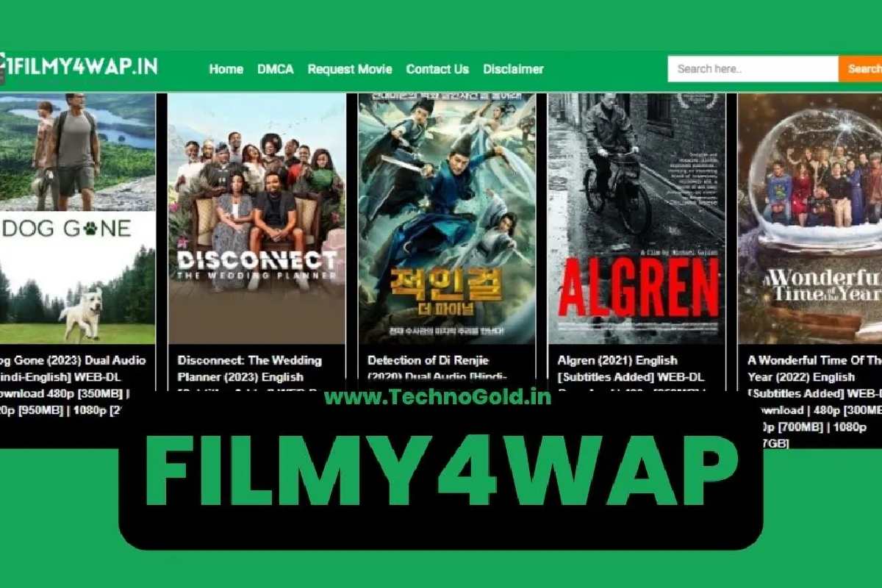Viewport: 882px width, 588px height.
Task: Go to the DMCA page
Action: pos(276,69)
